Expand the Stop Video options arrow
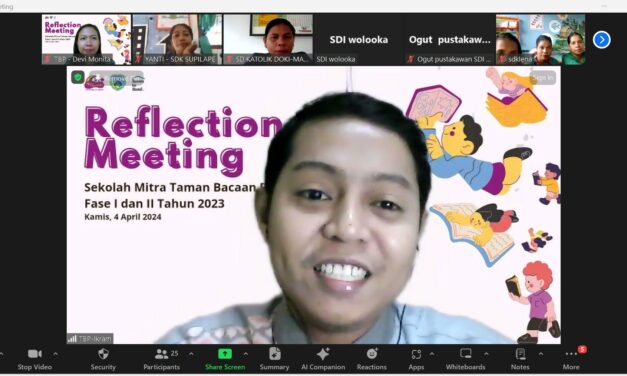Viewport: 627px width, 376px height. pos(56,354)
